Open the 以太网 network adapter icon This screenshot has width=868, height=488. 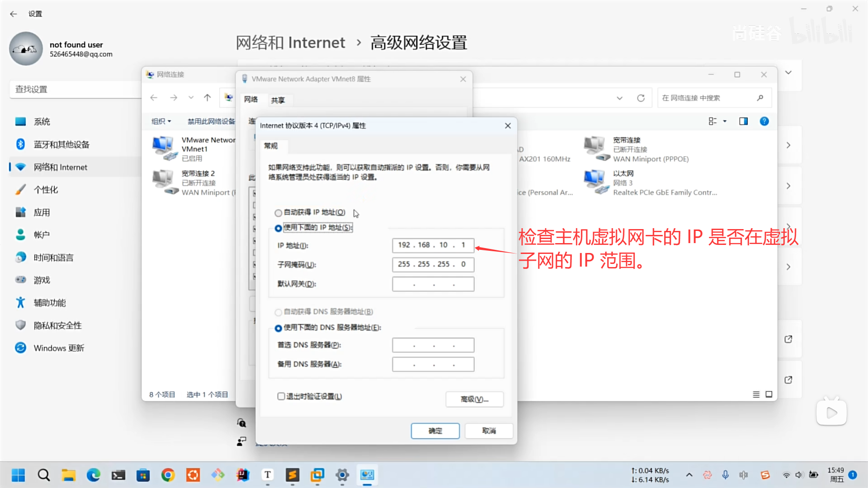pos(594,182)
